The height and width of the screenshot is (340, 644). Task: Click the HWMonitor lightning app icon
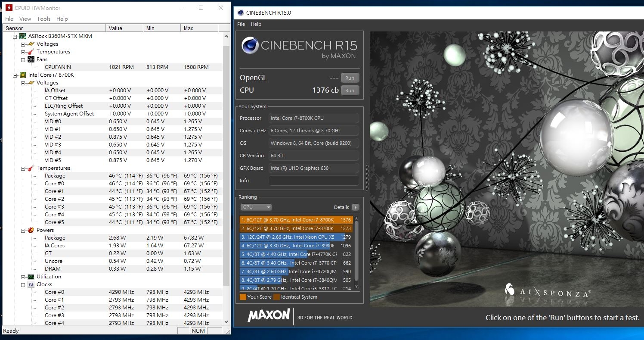(x=9, y=8)
